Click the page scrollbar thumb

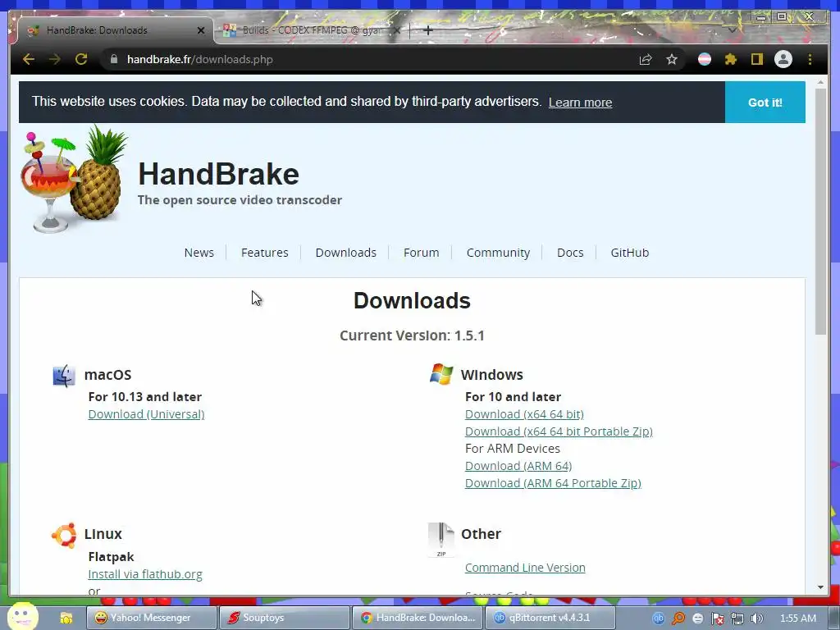820,212
